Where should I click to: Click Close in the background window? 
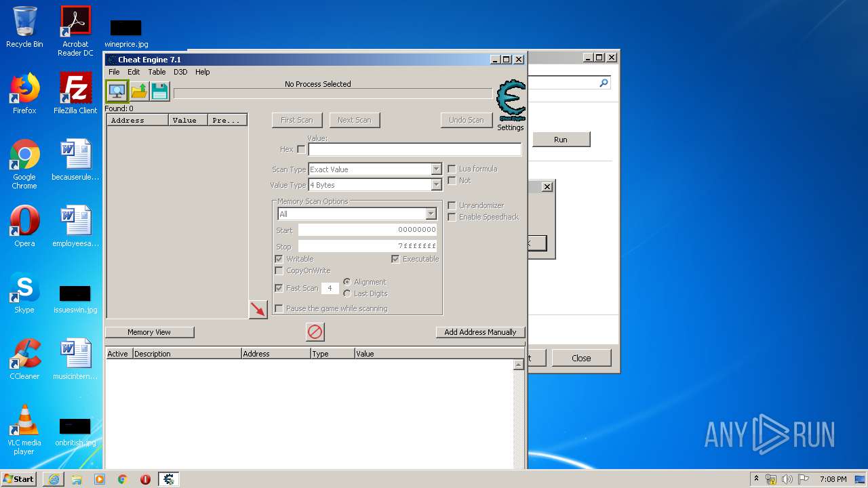pos(581,358)
